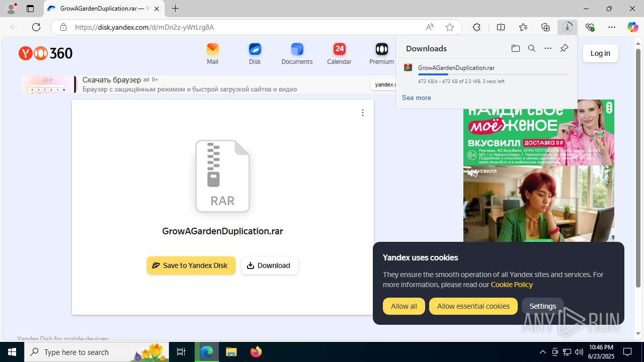Open Edge Settings and more menu
Viewport: 644px width, 362px height.
click(612, 27)
